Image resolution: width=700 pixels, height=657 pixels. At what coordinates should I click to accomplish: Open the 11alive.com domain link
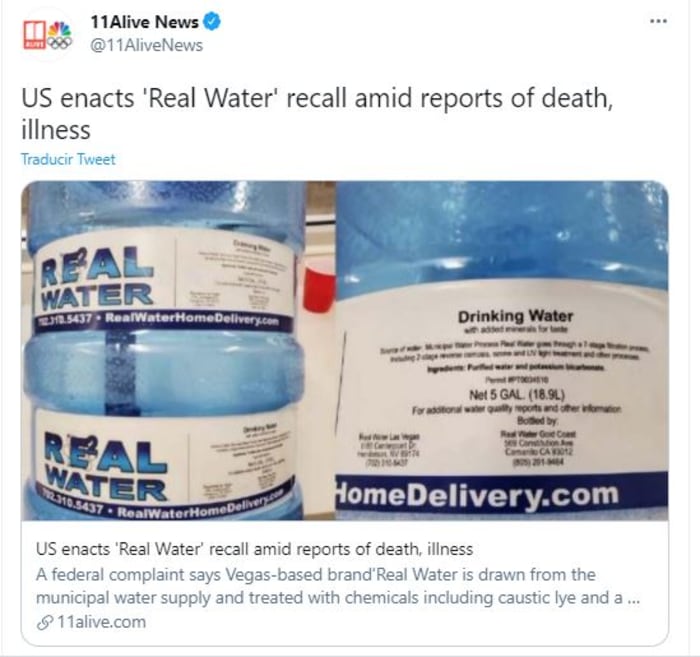point(102,622)
